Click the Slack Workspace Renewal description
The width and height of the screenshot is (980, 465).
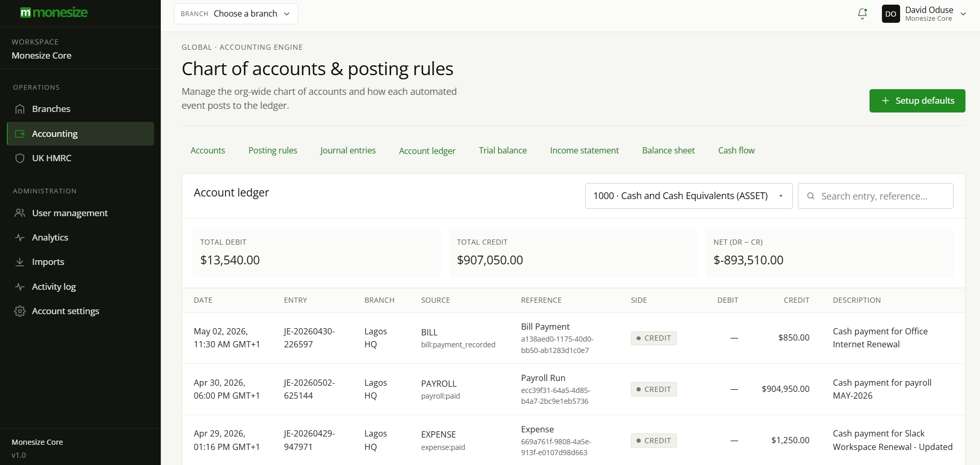tap(892, 440)
